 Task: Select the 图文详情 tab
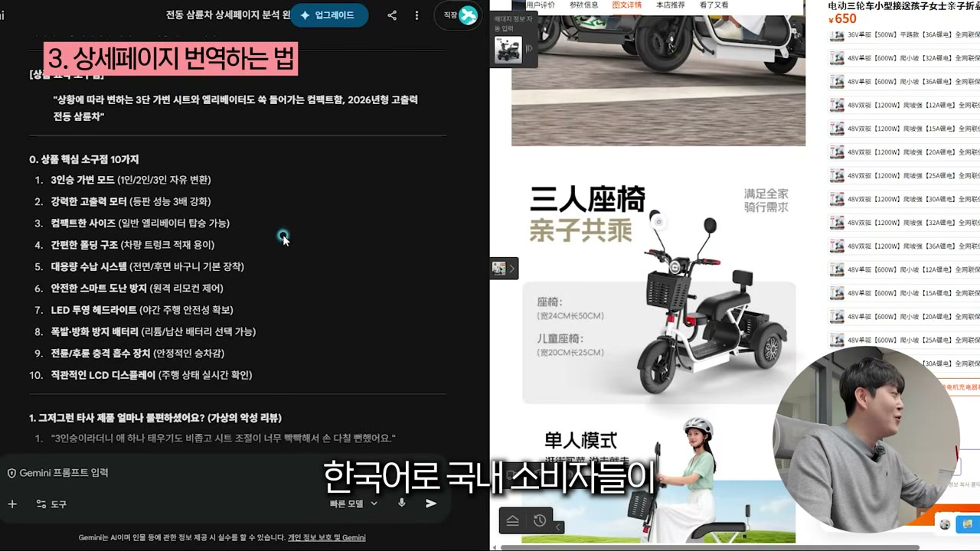[627, 5]
